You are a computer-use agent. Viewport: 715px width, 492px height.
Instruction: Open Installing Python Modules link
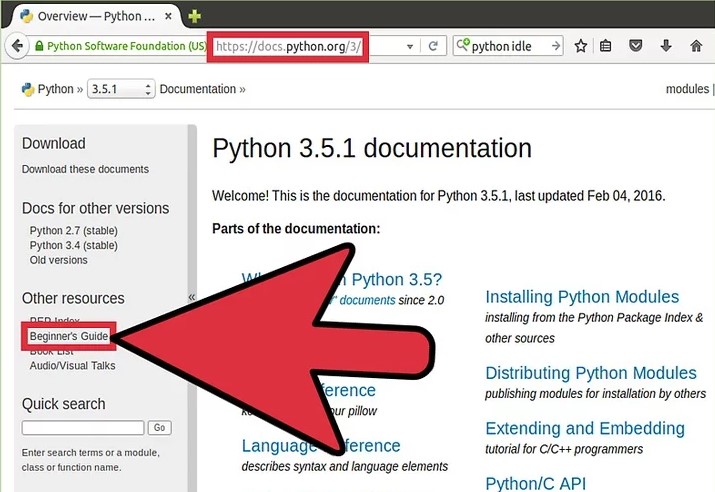pyautogui.click(x=582, y=297)
